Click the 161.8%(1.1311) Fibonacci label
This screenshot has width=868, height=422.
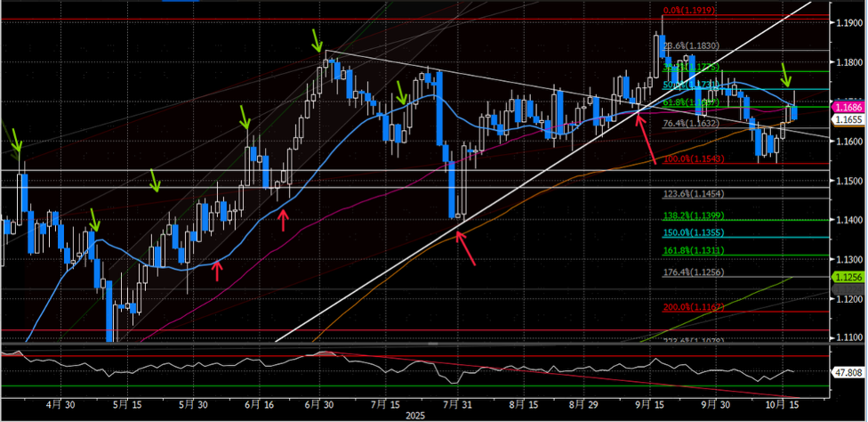click(694, 251)
